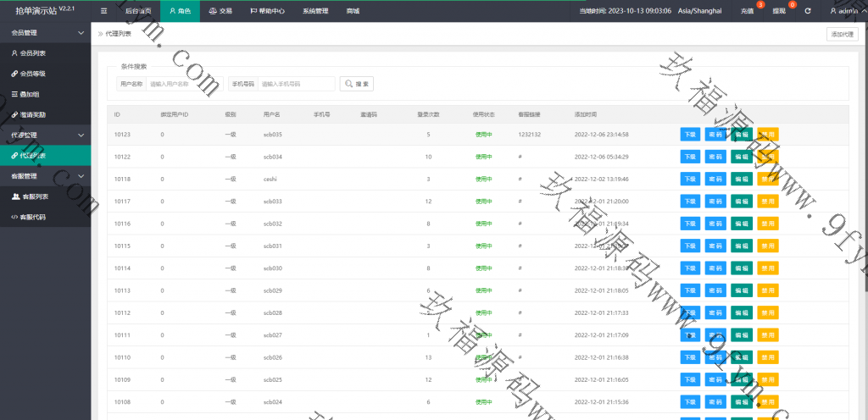Click the refresh icon in top bar
The image size is (868, 420).
(807, 11)
